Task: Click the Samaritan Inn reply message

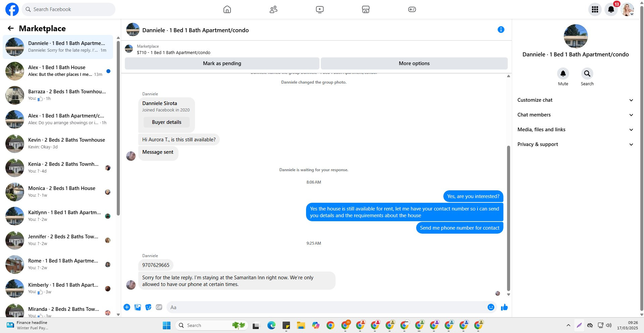Action: click(237, 281)
